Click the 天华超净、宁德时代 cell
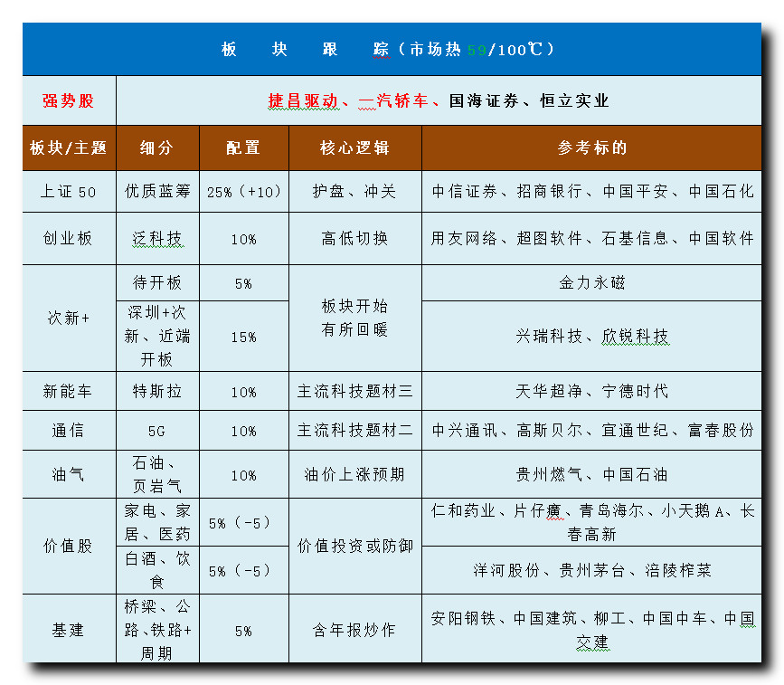This screenshot has width=784, height=685. click(x=592, y=391)
